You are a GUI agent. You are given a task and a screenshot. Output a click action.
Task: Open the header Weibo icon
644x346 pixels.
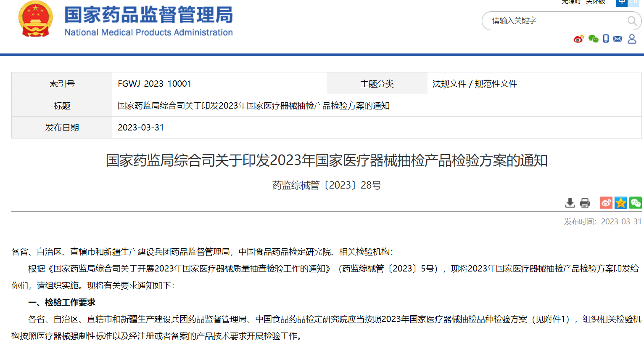click(x=579, y=39)
